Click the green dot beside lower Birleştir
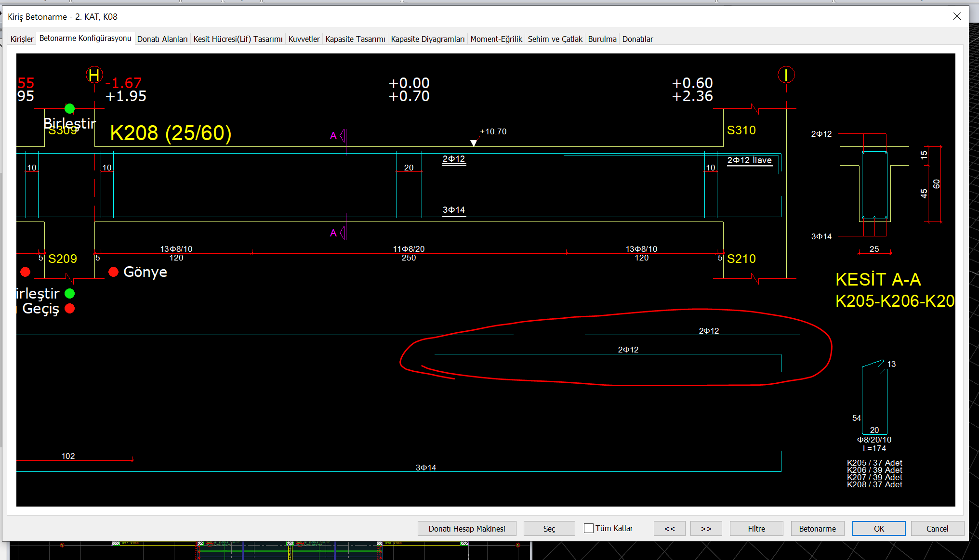 [70, 293]
